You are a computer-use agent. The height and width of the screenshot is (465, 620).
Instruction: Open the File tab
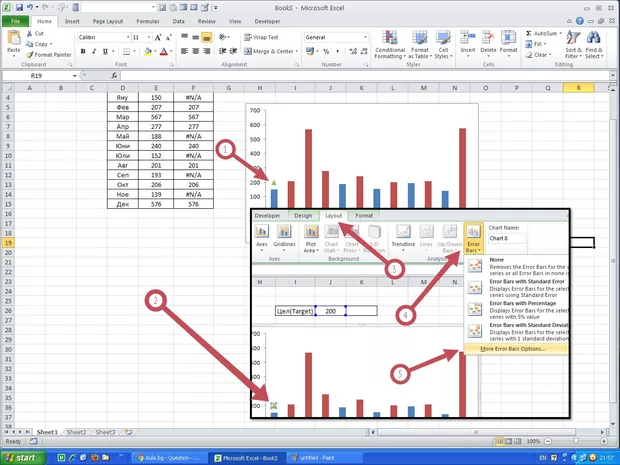(15, 21)
